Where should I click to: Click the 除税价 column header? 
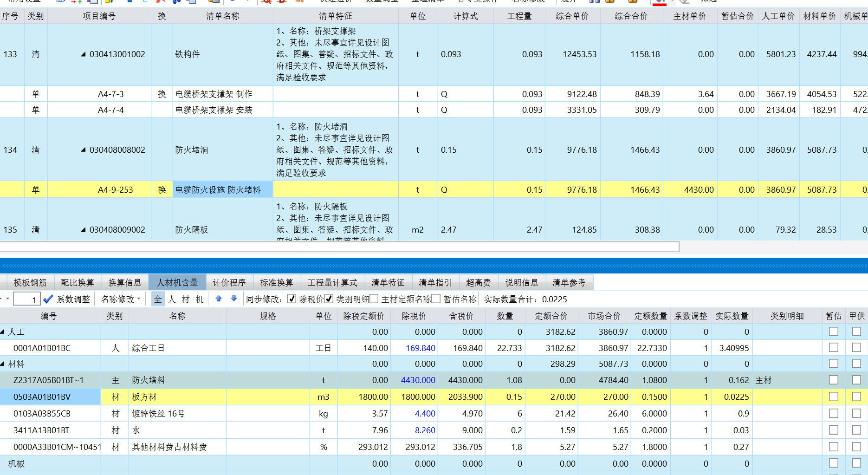coord(414,316)
